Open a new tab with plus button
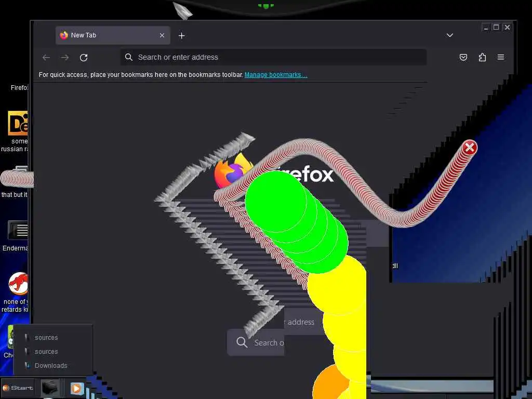532x399 pixels. coord(181,36)
